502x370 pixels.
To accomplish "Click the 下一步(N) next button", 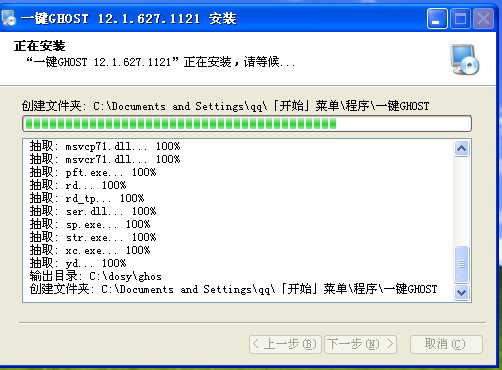I will (x=360, y=344).
